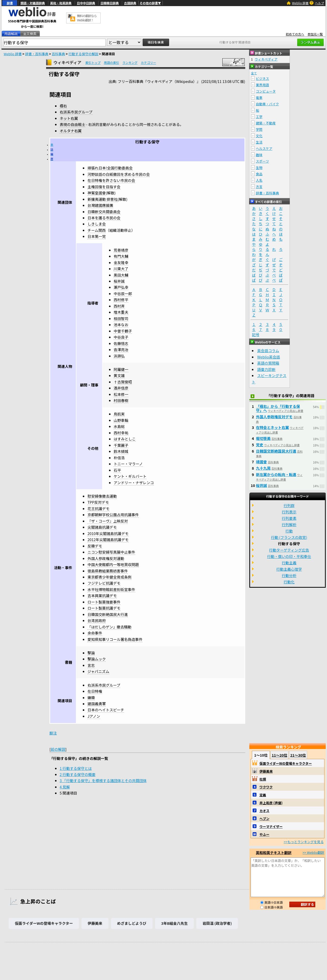Click the yellow book Wikipedia icon
327x980 pixels.
click(x=49, y=62)
